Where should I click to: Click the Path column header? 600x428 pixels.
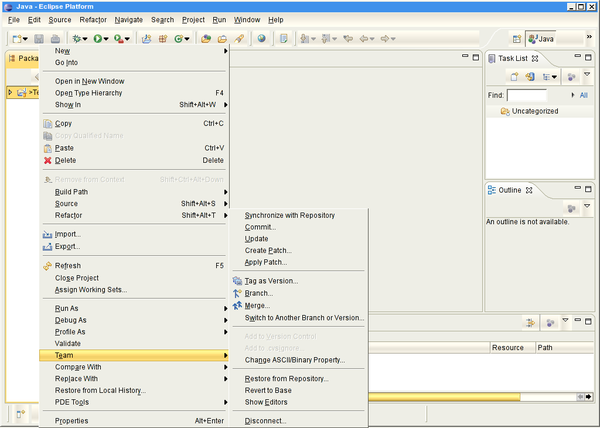pyautogui.click(x=564, y=348)
